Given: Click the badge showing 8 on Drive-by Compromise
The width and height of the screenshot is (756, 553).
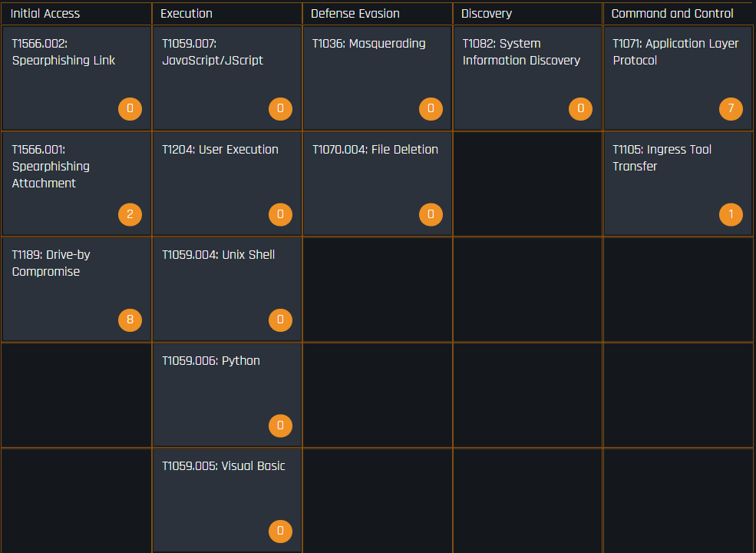Looking at the screenshot, I should [130, 320].
